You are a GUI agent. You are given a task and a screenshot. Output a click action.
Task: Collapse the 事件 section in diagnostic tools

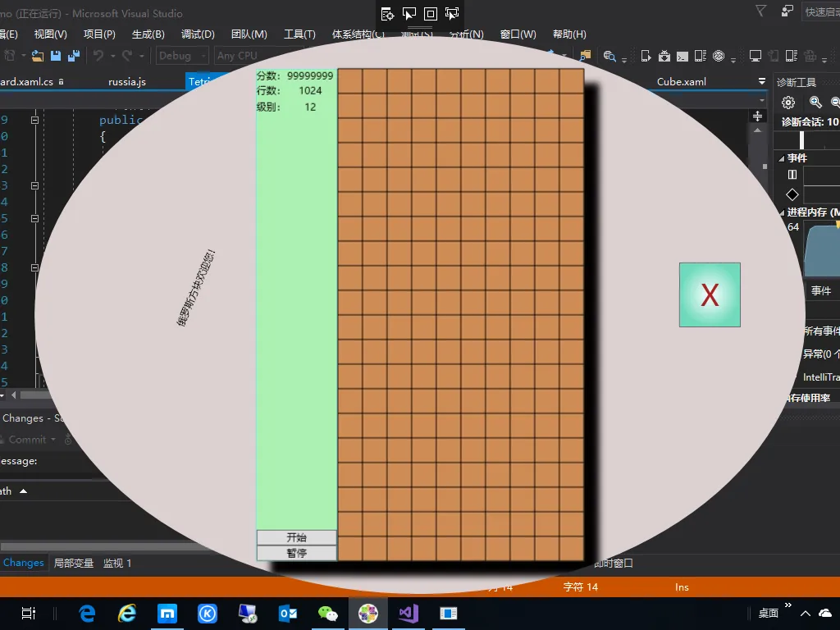tap(782, 158)
